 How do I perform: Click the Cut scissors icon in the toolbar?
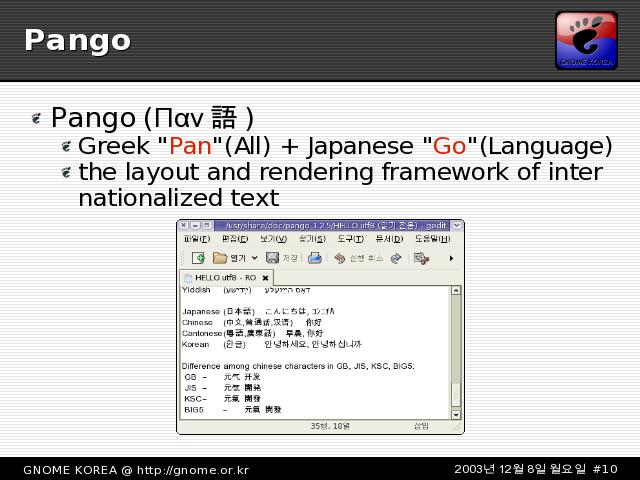pyautogui.click(x=421, y=258)
